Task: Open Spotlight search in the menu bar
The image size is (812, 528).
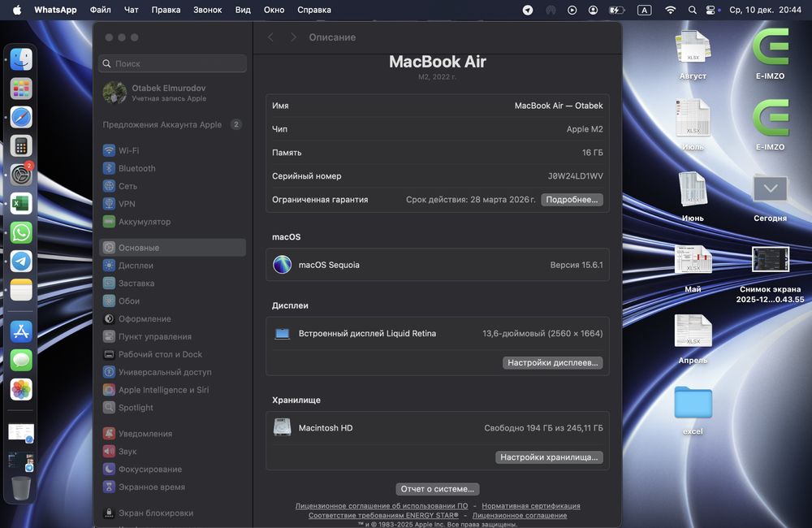Action: 692,10
